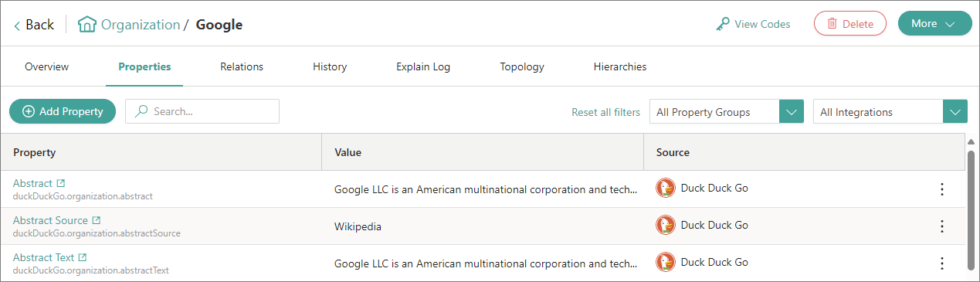Open three-dot menu for Abstract Source row

(941, 226)
